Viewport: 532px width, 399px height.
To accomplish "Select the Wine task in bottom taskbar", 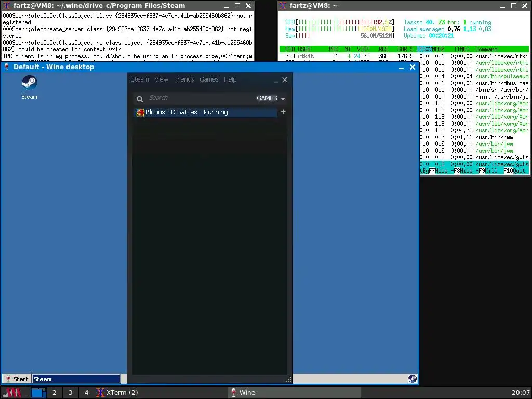I will pyautogui.click(x=294, y=393).
